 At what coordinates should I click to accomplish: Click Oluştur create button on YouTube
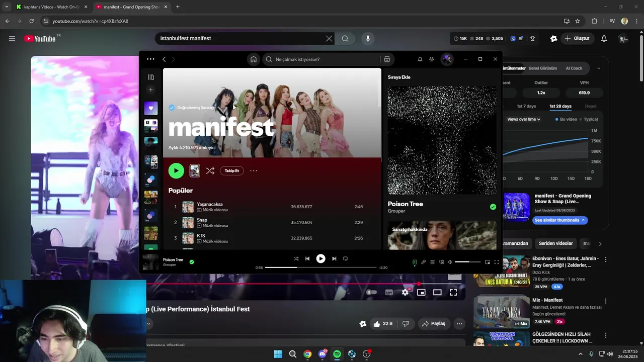577,38
